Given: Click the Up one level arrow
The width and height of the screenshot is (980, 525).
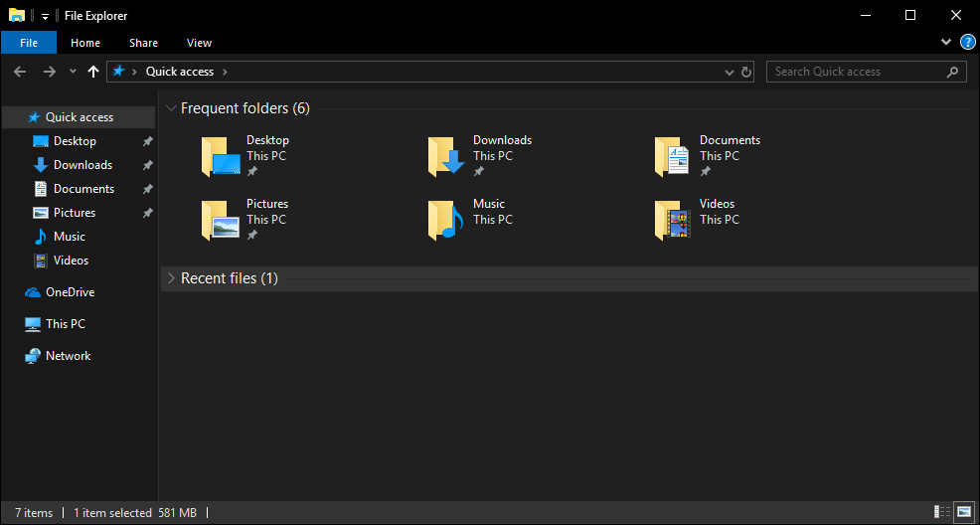Looking at the screenshot, I should pyautogui.click(x=93, y=72).
